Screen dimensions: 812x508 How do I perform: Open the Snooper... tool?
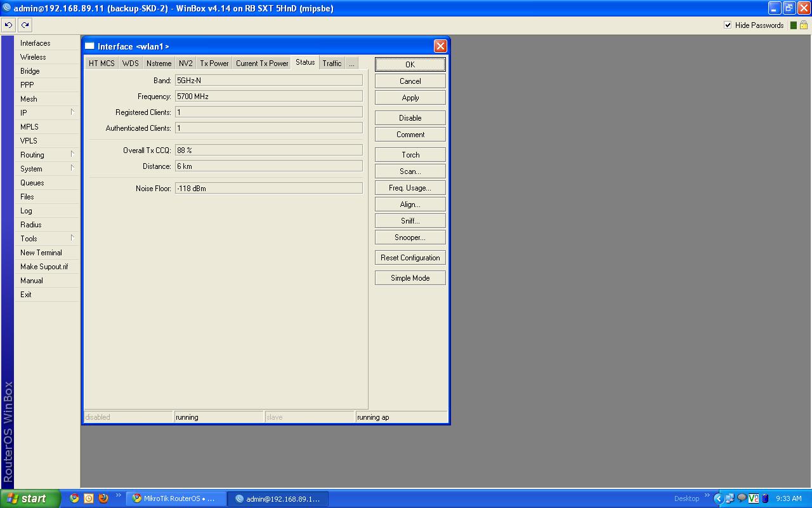coord(410,237)
